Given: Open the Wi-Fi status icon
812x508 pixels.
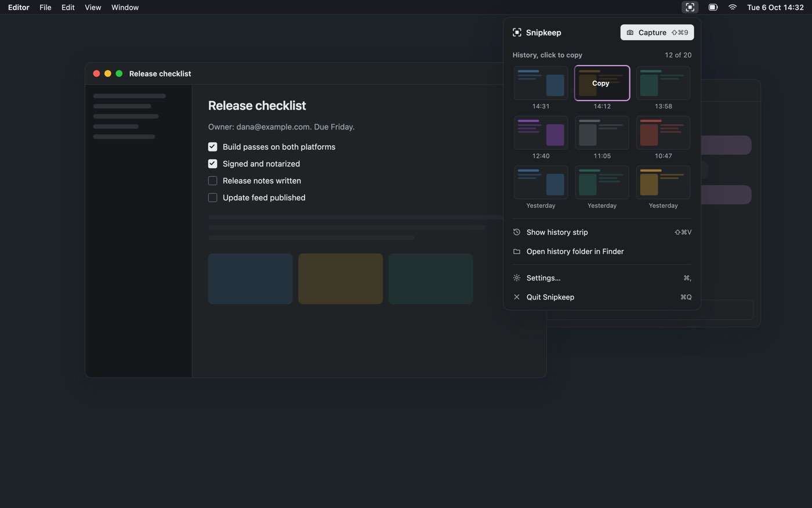Looking at the screenshot, I should coord(733,8).
